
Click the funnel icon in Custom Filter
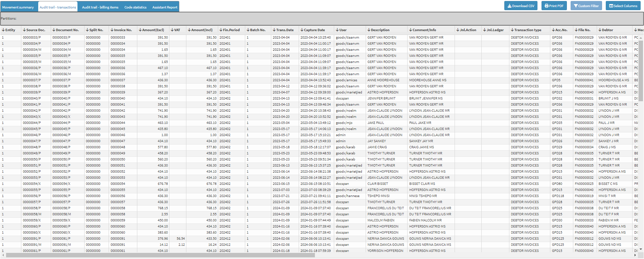(x=576, y=6)
